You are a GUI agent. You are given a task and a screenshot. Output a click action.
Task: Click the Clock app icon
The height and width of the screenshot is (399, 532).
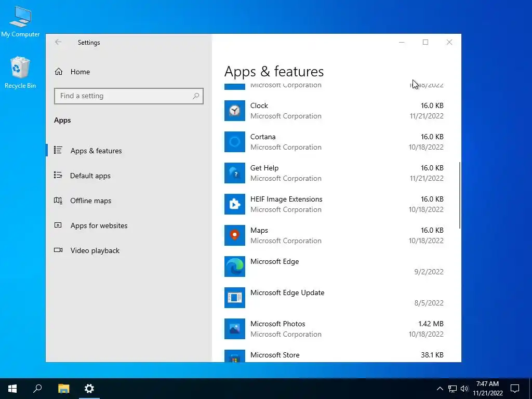pyautogui.click(x=234, y=111)
